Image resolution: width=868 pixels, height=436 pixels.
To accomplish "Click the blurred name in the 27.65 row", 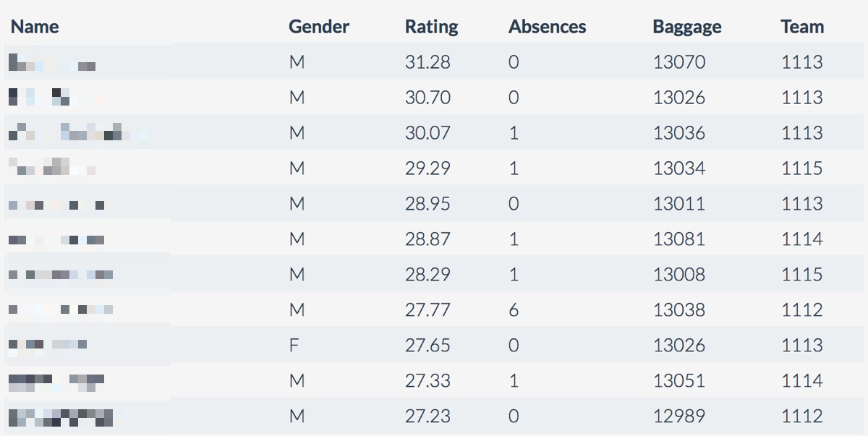I will click(x=48, y=345).
